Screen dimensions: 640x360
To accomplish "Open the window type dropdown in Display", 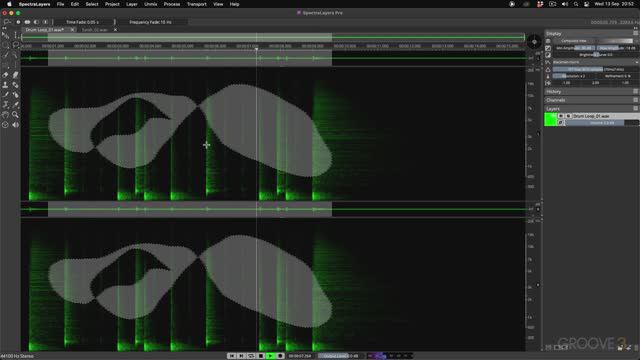I will pyautogui.click(x=596, y=62).
